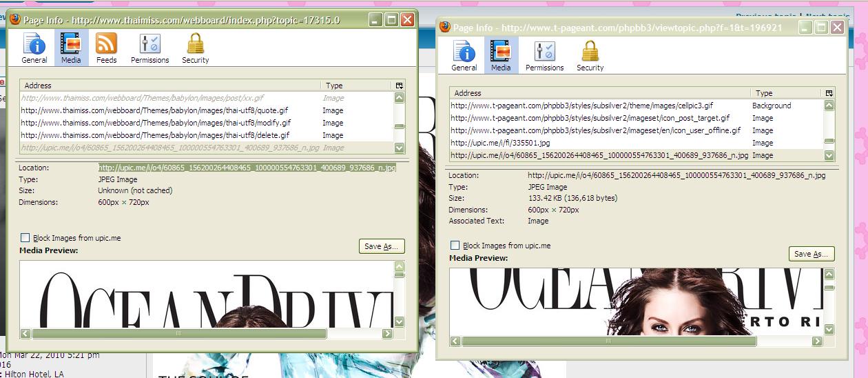This screenshot has height=378, width=868.
Task: Sort by Address column in thaimiss window
Action: point(170,86)
